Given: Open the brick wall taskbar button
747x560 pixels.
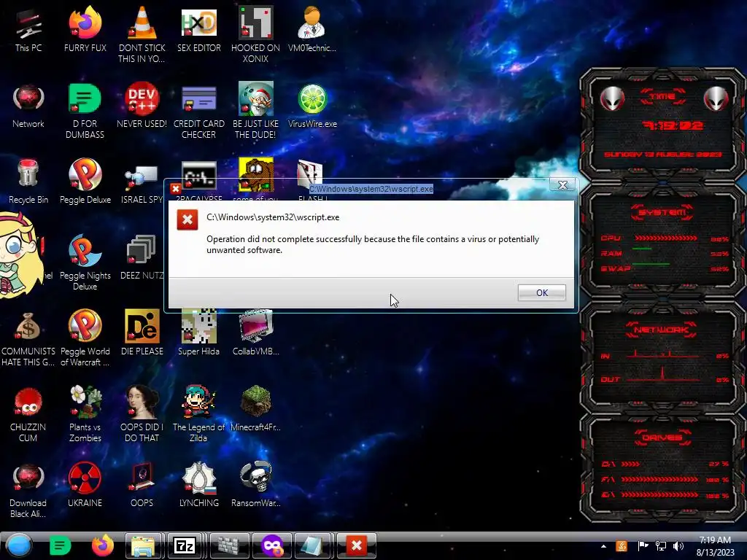Looking at the screenshot, I should coord(230,545).
